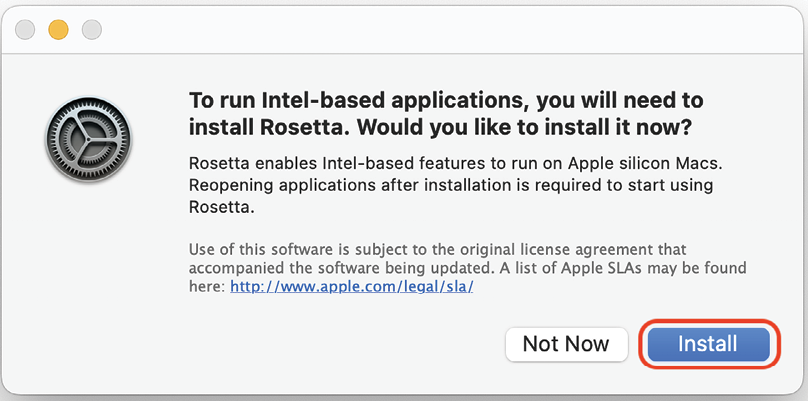Click the center of the gear icon
Viewport: 808px width, 401px height.
point(88,139)
